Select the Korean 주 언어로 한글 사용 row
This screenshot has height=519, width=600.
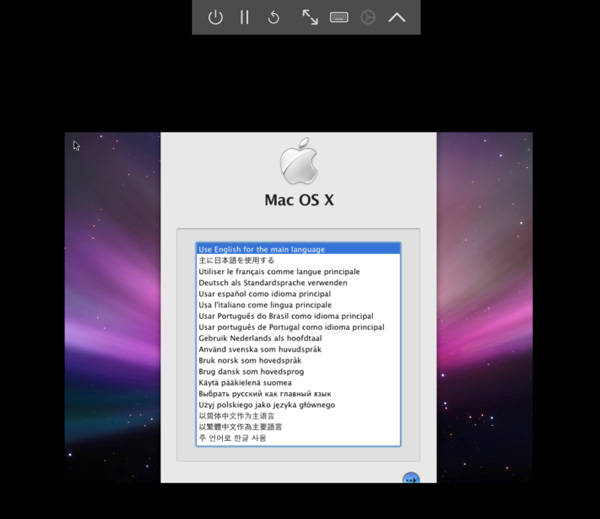(x=298, y=438)
